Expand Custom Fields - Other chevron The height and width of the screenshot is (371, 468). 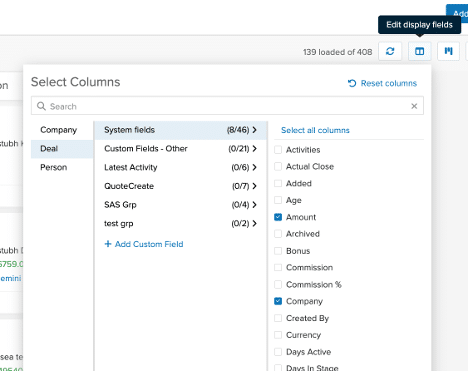click(255, 148)
